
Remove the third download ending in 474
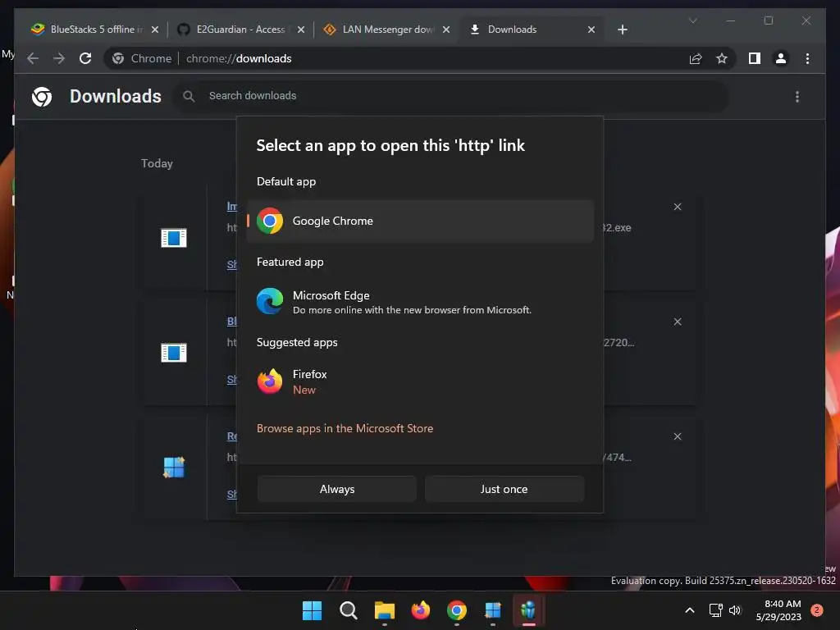678,436
